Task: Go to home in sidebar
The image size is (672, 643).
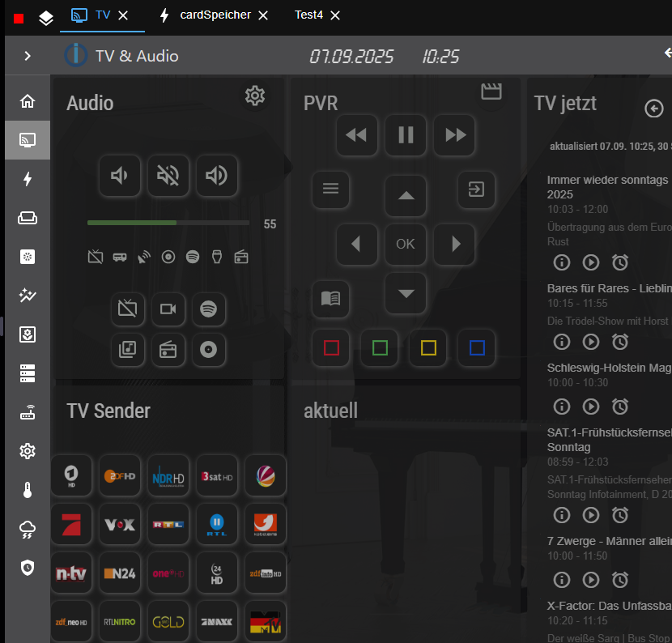Action: [28, 101]
